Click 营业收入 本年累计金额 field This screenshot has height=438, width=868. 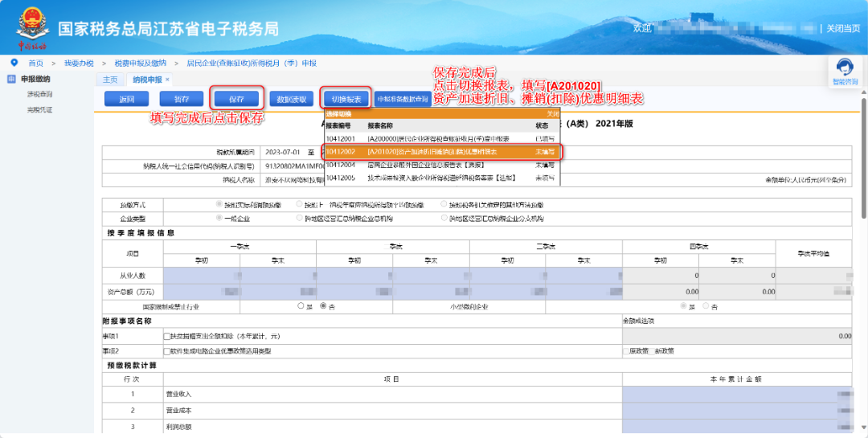pos(739,395)
